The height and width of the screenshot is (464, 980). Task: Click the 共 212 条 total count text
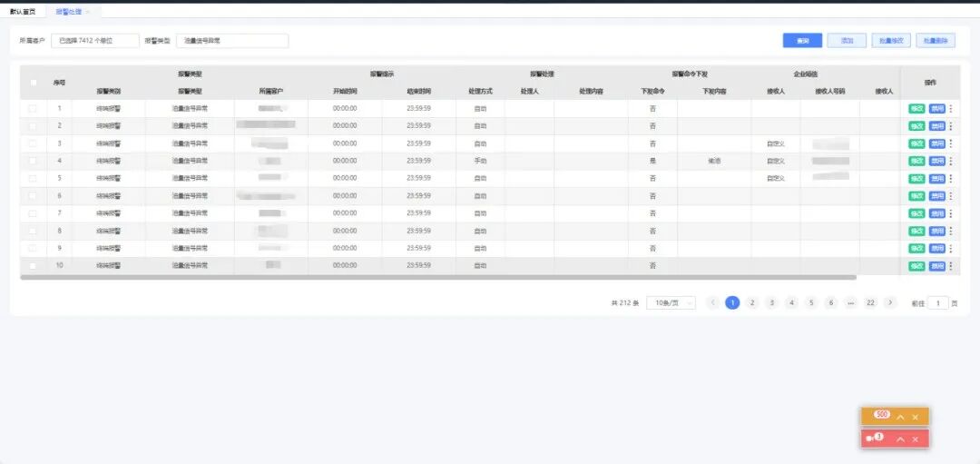(x=625, y=303)
